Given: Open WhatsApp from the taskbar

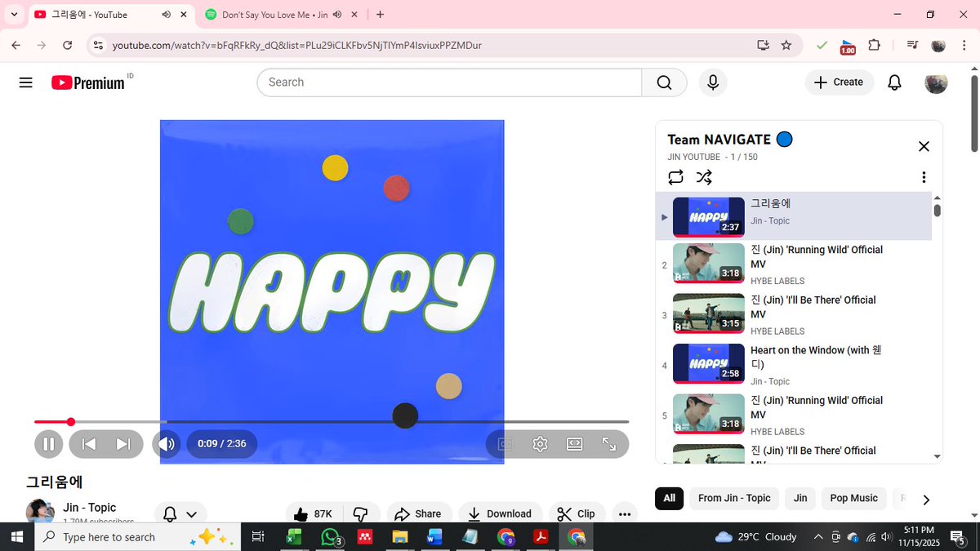Looking at the screenshot, I should pyautogui.click(x=329, y=536).
